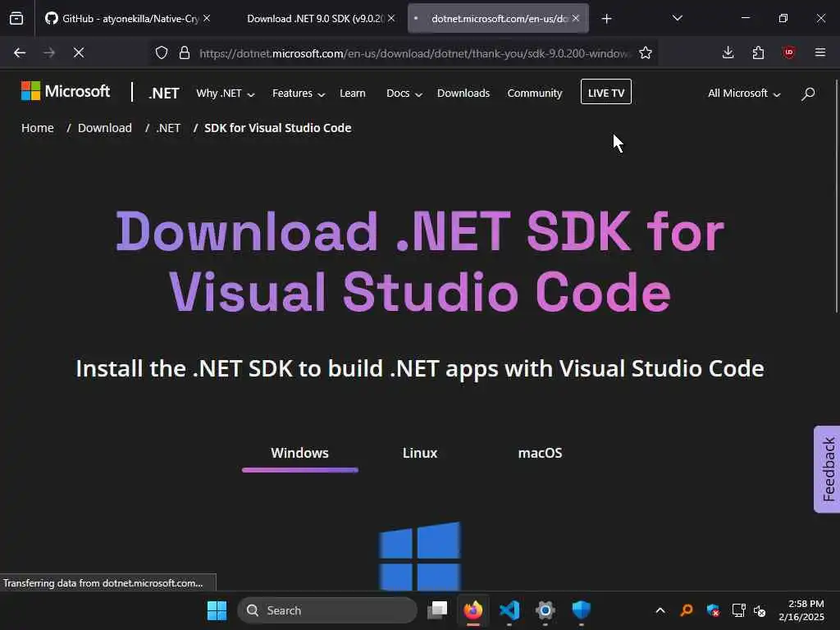Close the GitHub Native-Cry tab

[207, 18]
